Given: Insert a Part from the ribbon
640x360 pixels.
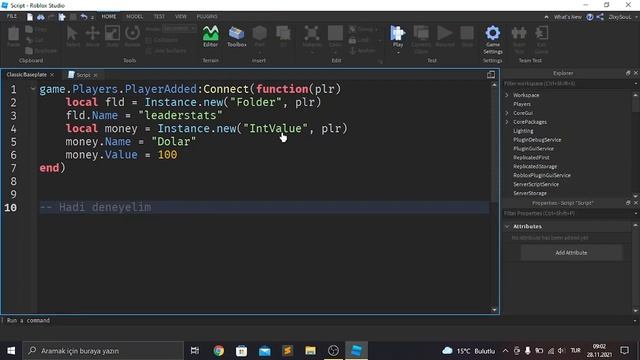Looking at the screenshot, I should tap(260, 36).
